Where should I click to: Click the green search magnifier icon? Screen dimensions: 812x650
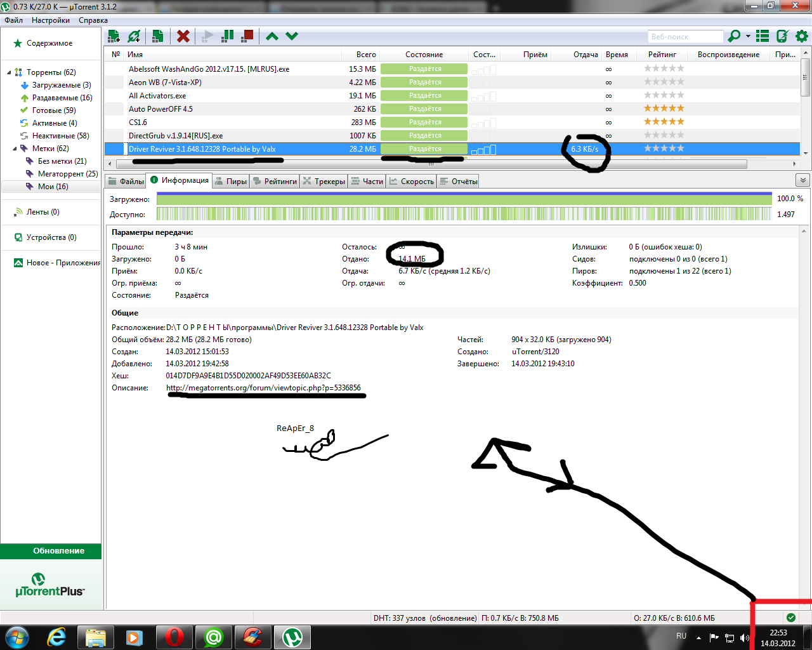[734, 36]
